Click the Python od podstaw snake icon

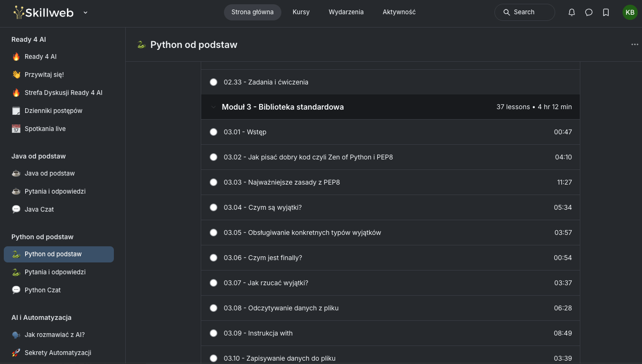[x=16, y=254]
